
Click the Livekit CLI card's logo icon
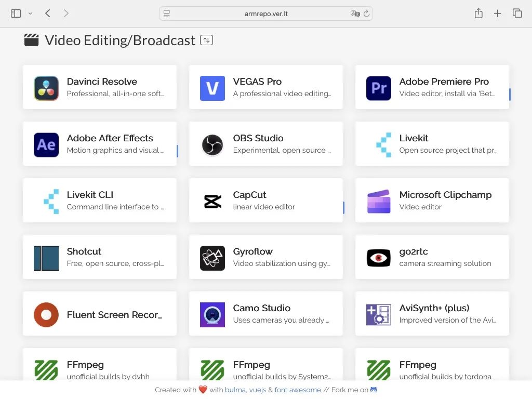point(51,202)
